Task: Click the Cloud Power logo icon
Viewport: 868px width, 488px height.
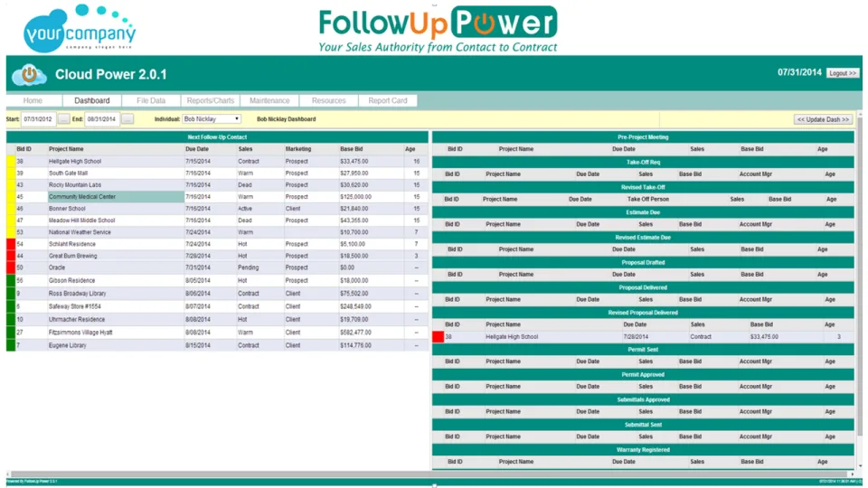Action: click(x=29, y=75)
